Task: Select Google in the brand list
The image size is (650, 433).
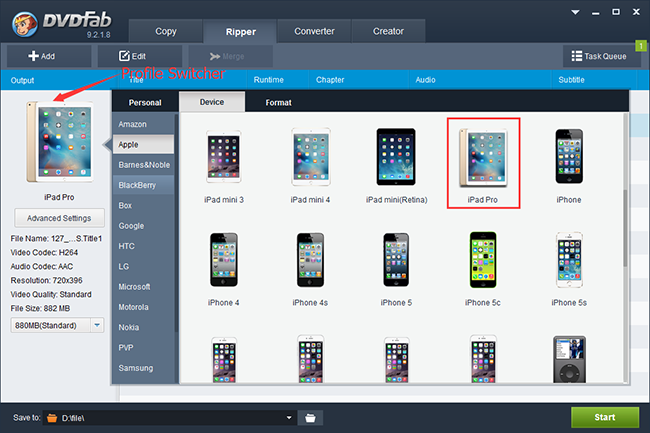Action: pyautogui.click(x=143, y=225)
